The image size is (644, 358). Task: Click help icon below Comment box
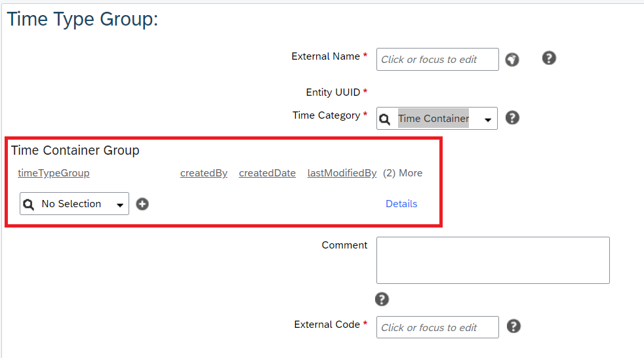tap(382, 299)
